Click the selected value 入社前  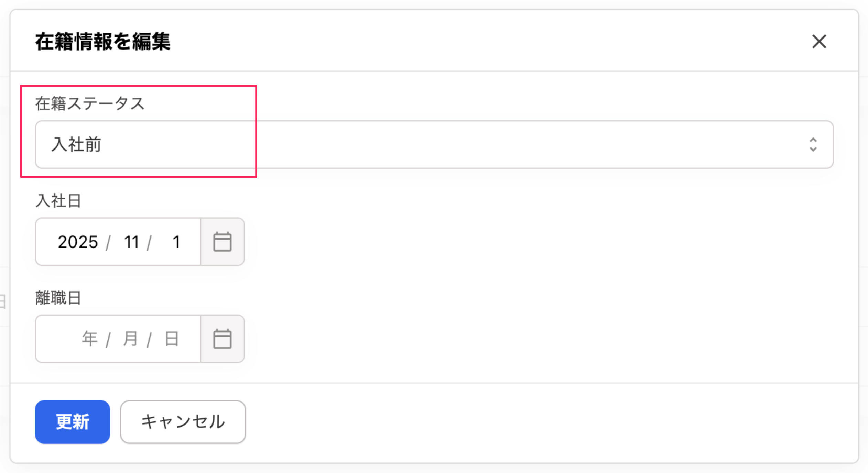76,144
